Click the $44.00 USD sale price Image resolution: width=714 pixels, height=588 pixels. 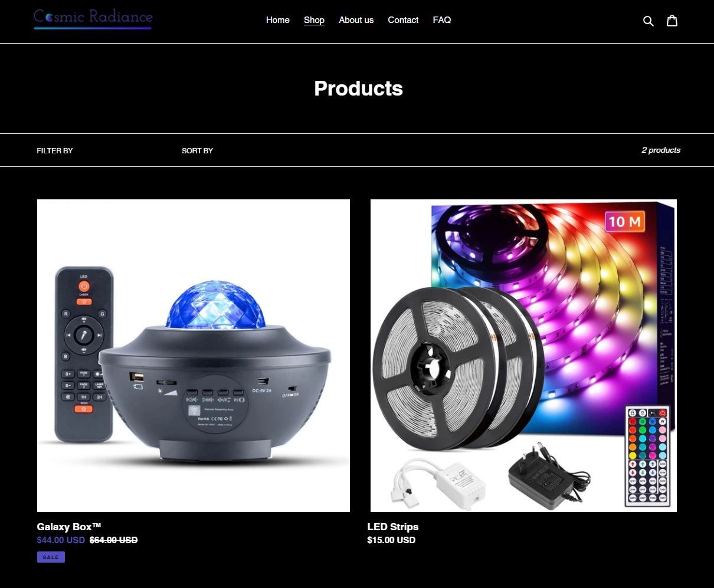pos(61,540)
